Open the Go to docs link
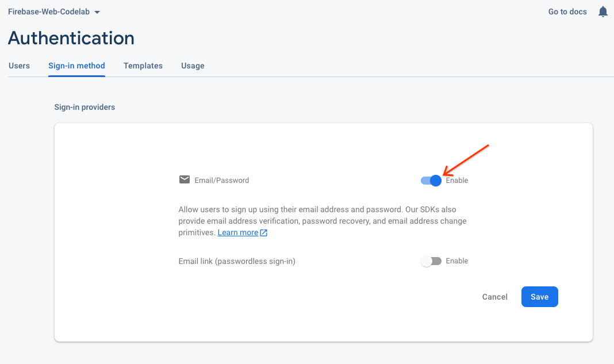 [567, 12]
